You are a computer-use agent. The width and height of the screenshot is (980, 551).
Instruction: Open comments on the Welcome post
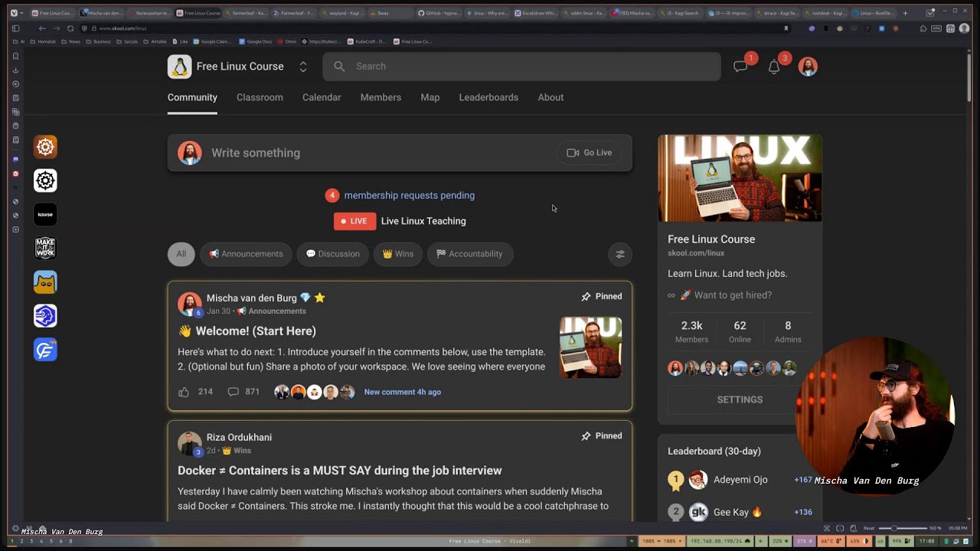coord(234,392)
